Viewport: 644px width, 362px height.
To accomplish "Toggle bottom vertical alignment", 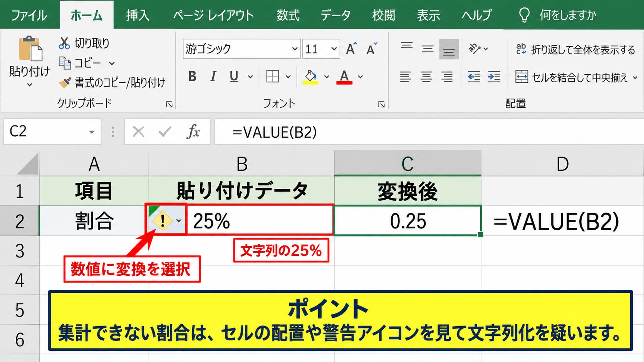I will 449,49.
